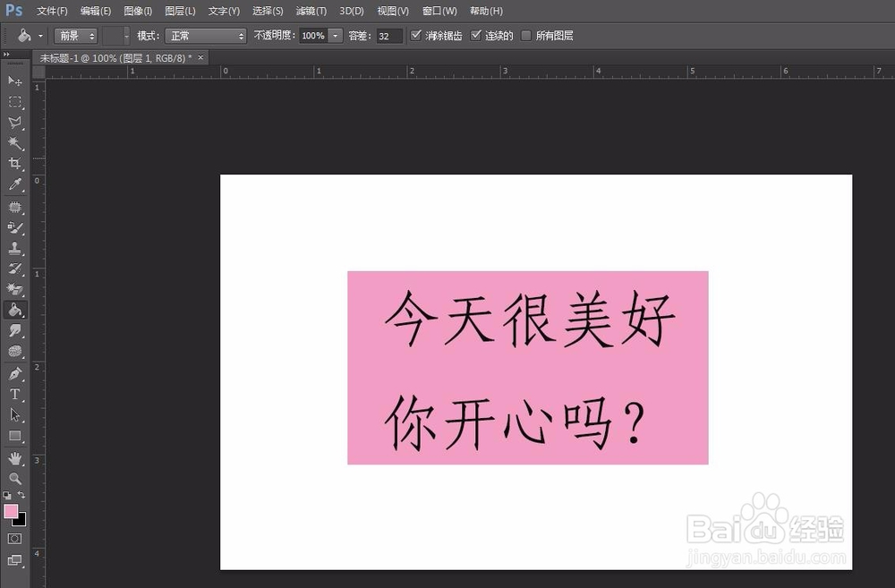This screenshot has width=895, height=588.
Task: Activate the Zoom tool
Action: coord(14,478)
